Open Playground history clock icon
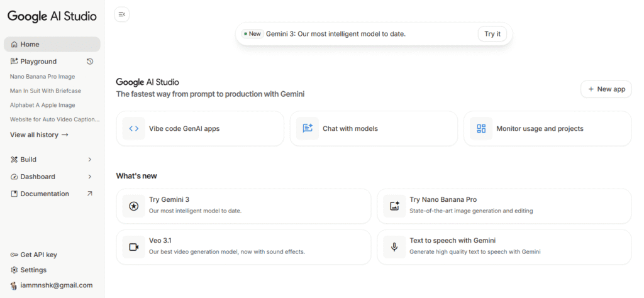The image size is (644, 298). pos(90,62)
